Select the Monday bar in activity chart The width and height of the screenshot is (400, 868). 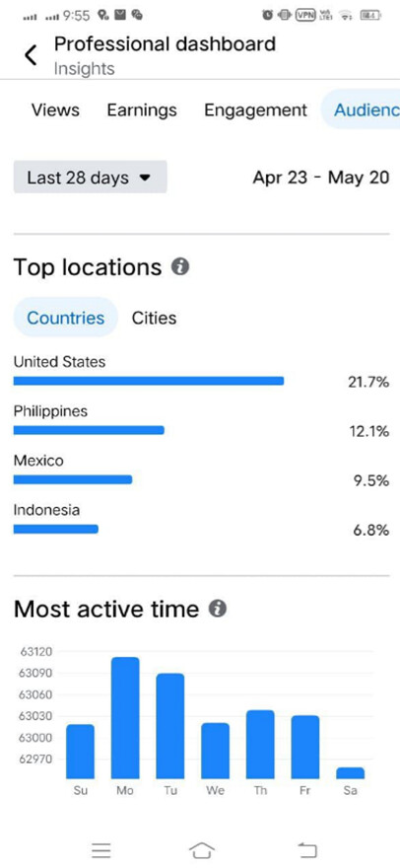tap(125, 717)
